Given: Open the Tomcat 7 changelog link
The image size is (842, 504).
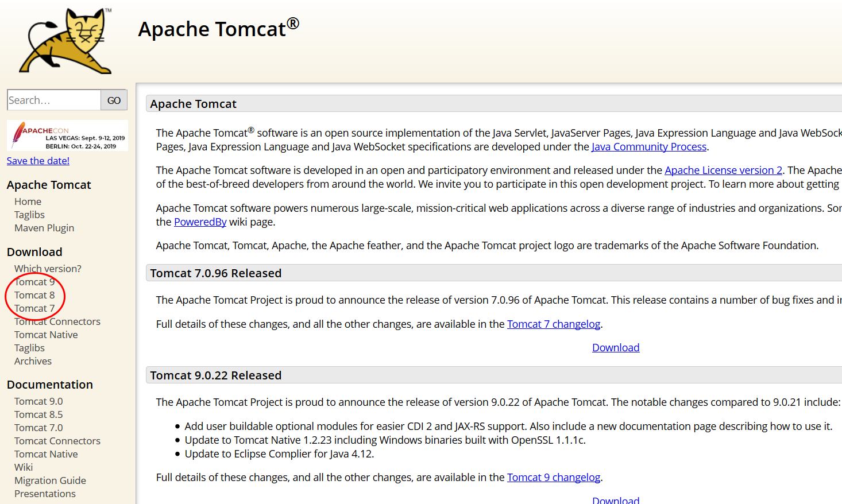Looking at the screenshot, I should click(x=554, y=324).
